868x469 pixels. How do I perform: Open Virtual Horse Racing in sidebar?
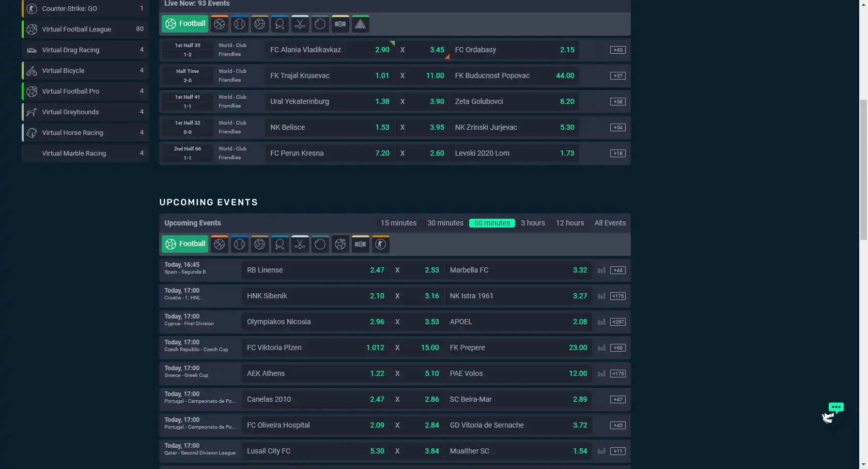tap(72, 133)
